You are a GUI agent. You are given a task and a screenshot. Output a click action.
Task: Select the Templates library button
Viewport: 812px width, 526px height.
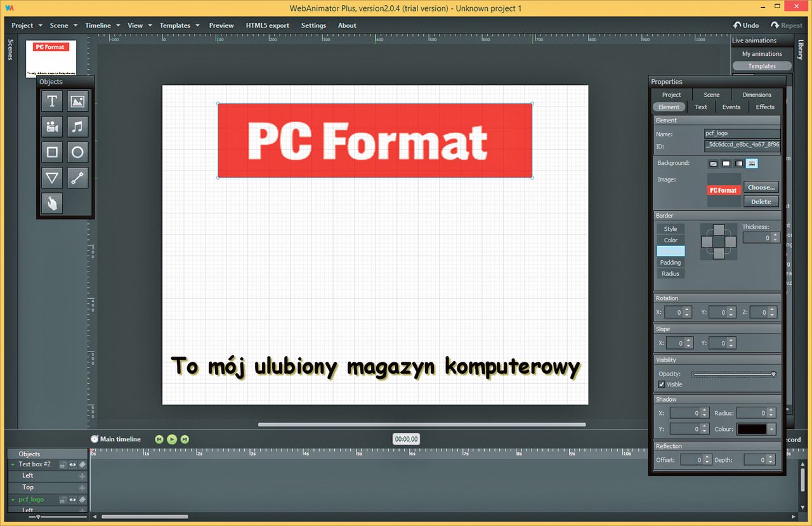tap(762, 66)
